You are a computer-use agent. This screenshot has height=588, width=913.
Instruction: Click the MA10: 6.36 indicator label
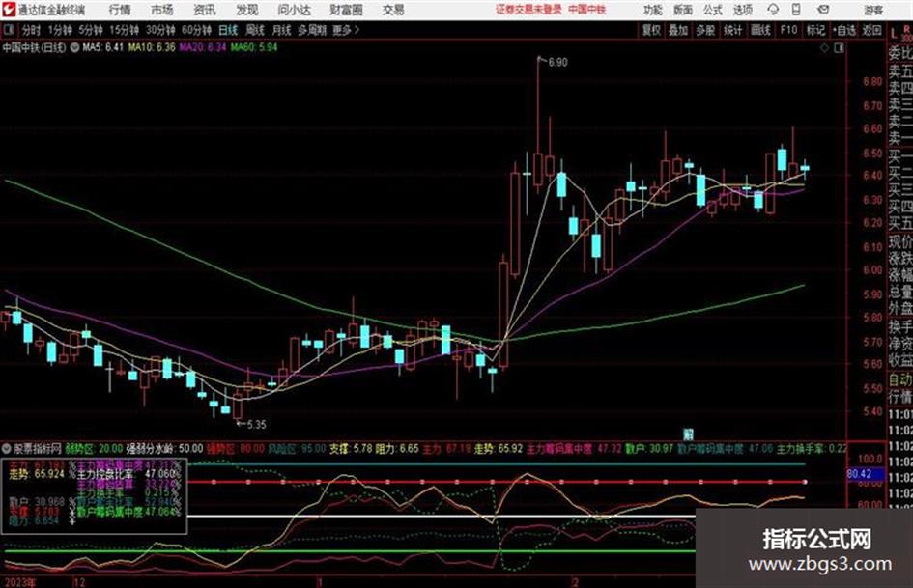point(152,47)
